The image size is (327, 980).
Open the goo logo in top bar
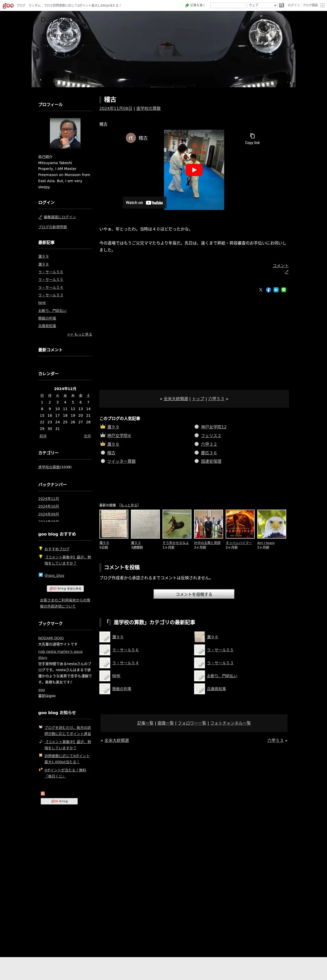(8, 5)
